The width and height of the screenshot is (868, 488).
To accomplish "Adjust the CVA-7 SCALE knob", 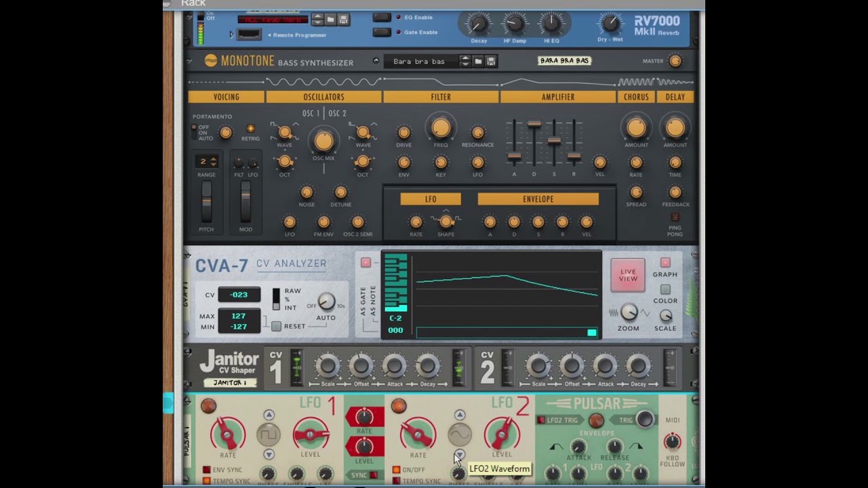I will pos(666,316).
